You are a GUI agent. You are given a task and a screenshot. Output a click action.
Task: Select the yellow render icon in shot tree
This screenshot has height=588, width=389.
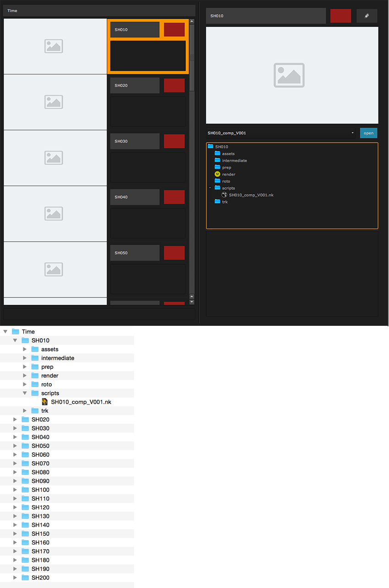217,174
